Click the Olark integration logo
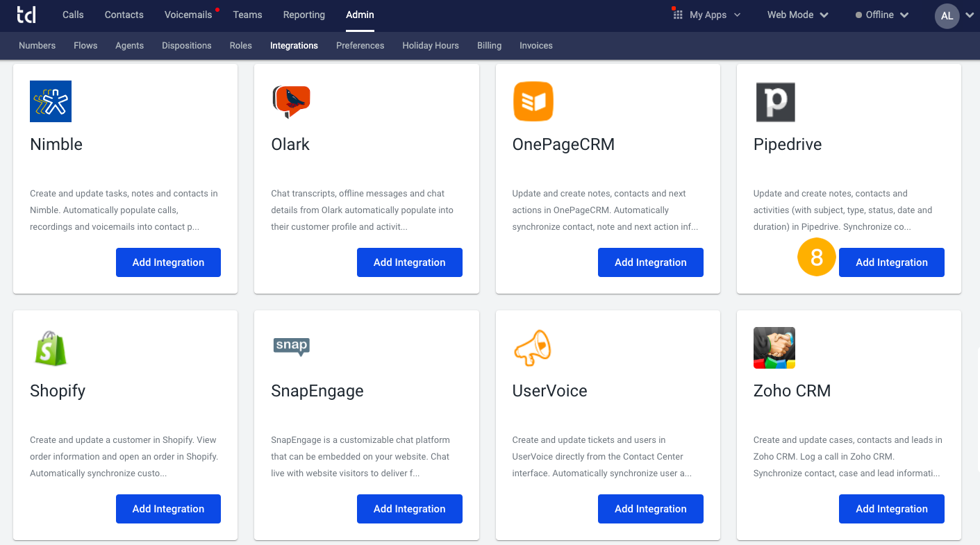This screenshot has width=980, height=545. click(291, 101)
